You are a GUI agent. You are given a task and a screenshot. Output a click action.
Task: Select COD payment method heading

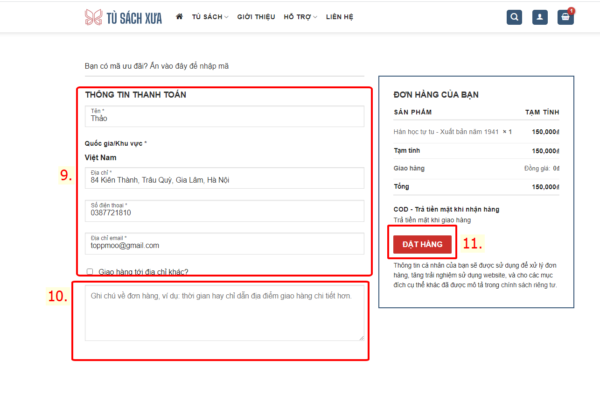point(446,209)
